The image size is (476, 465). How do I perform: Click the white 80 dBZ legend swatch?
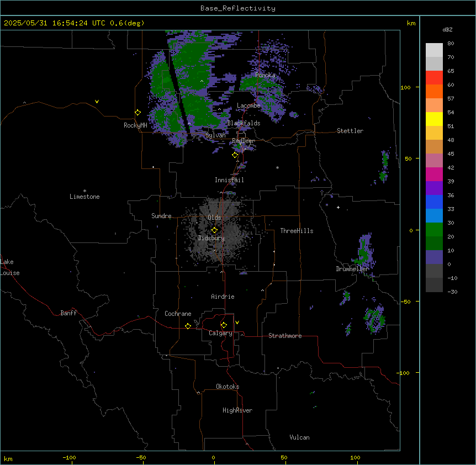[x=434, y=50]
